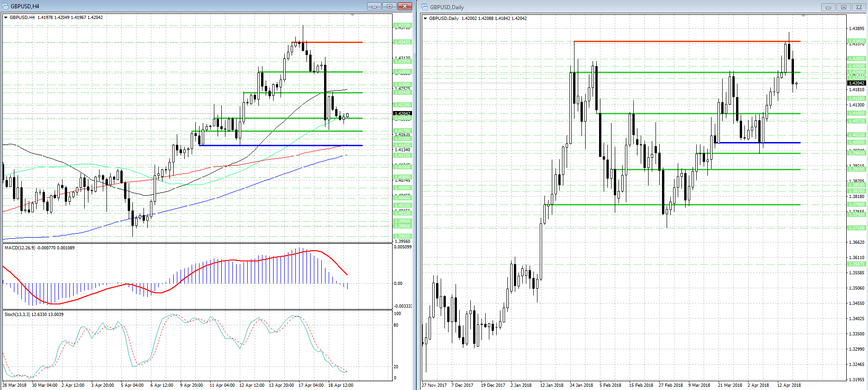Click the "GBPUSD,Daily" symbol text inside the chart

click(x=444, y=19)
